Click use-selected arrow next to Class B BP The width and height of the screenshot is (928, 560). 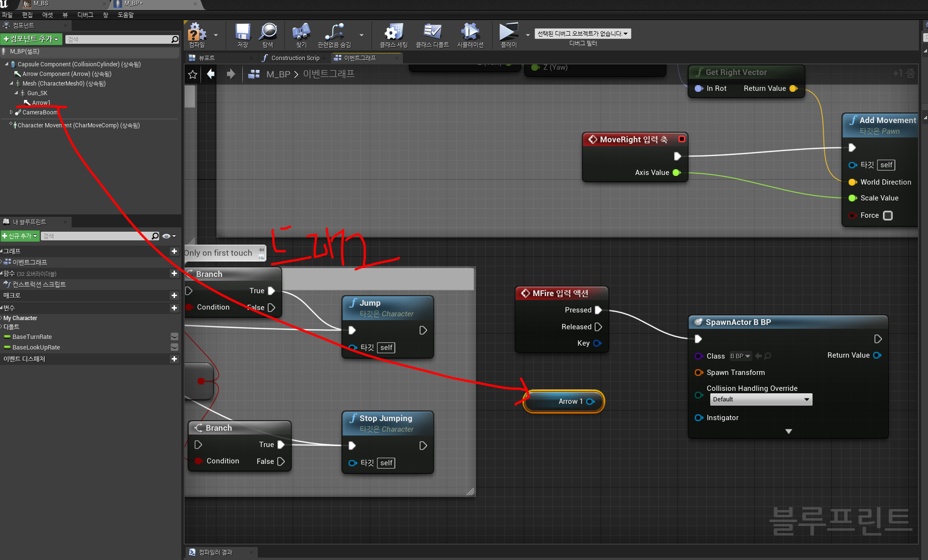point(759,356)
